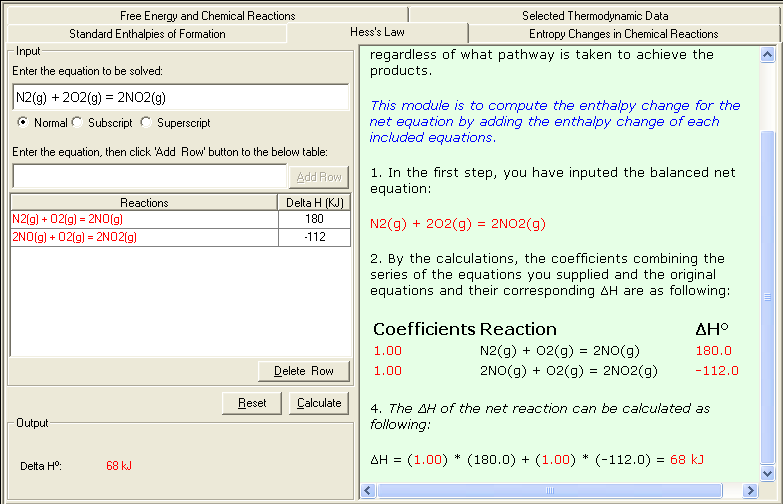783x504 pixels.
Task: Click the Reactions column header
Action: coord(144,202)
